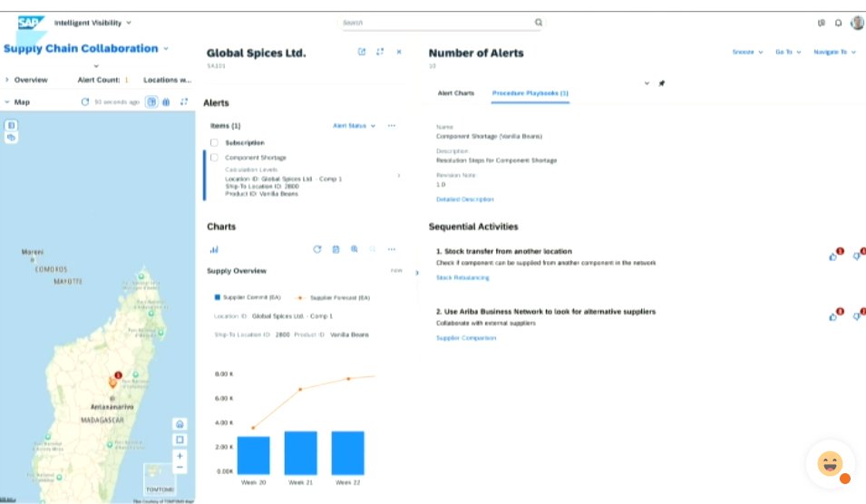This screenshot has width=866, height=504.
Task: Click the Week 22 bar
Action: click(347, 452)
